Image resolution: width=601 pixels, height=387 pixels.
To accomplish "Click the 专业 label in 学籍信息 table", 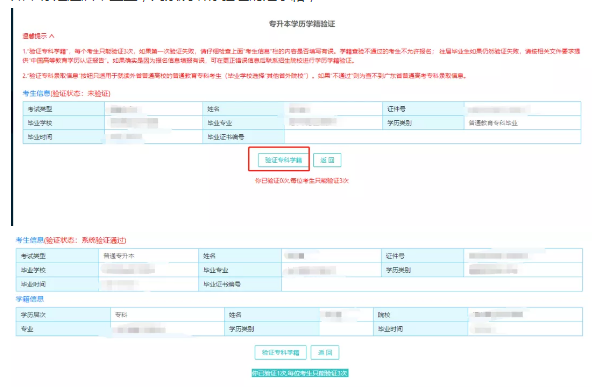I will pos(27,329).
